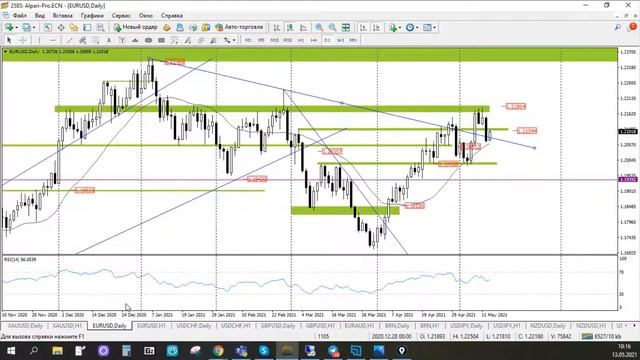
Task: Open the New Chart dropdown arrow
Action: click(x=16, y=27)
